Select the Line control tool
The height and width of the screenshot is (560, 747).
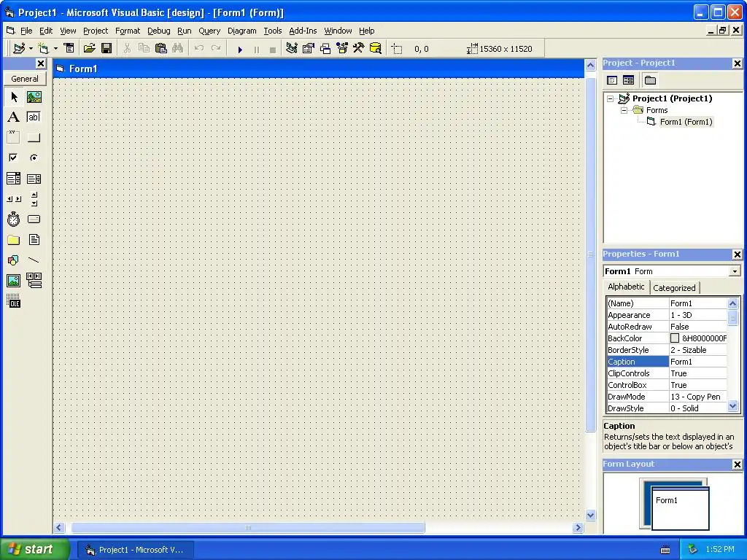[34, 260]
